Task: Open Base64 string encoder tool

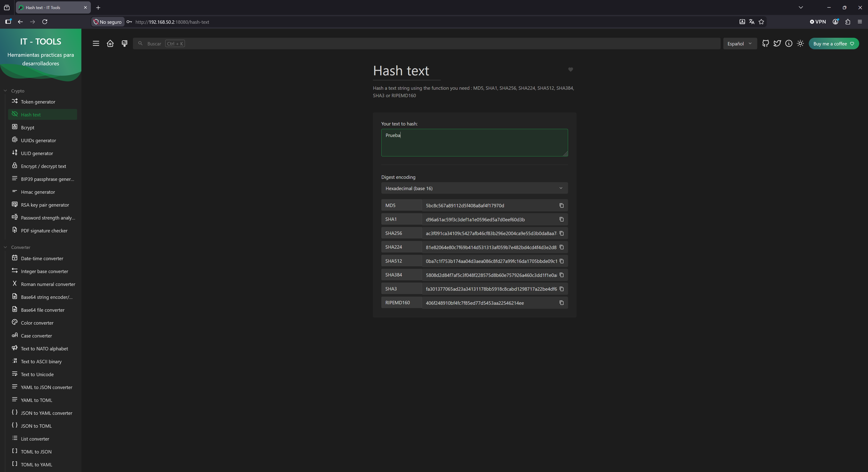Action: (42, 297)
